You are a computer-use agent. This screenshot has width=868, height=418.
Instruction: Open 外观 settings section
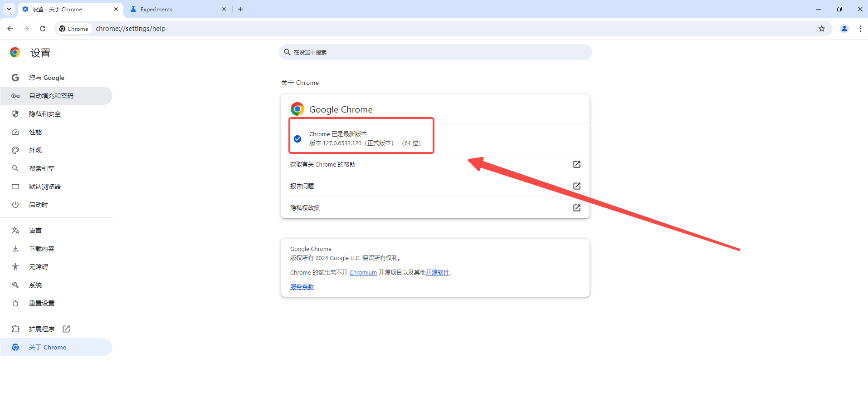tap(56, 150)
